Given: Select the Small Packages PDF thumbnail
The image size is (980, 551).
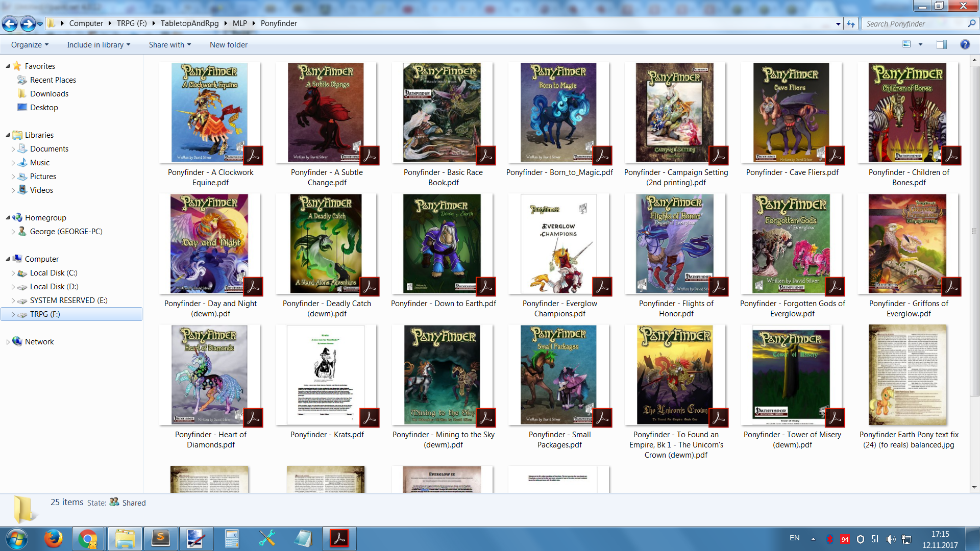Looking at the screenshot, I should [559, 375].
